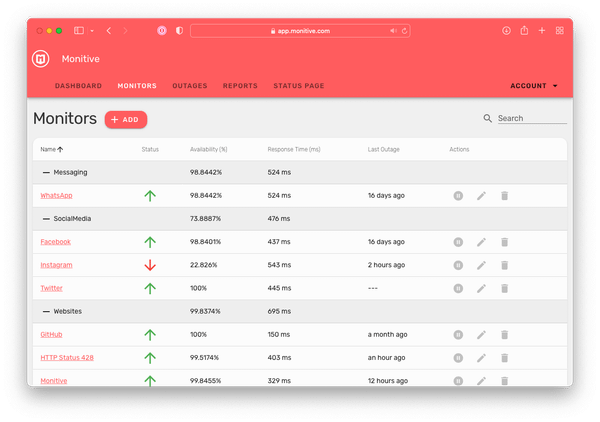
Task: Toggle the Safari sidebar
Action: (x=79, y=31)
